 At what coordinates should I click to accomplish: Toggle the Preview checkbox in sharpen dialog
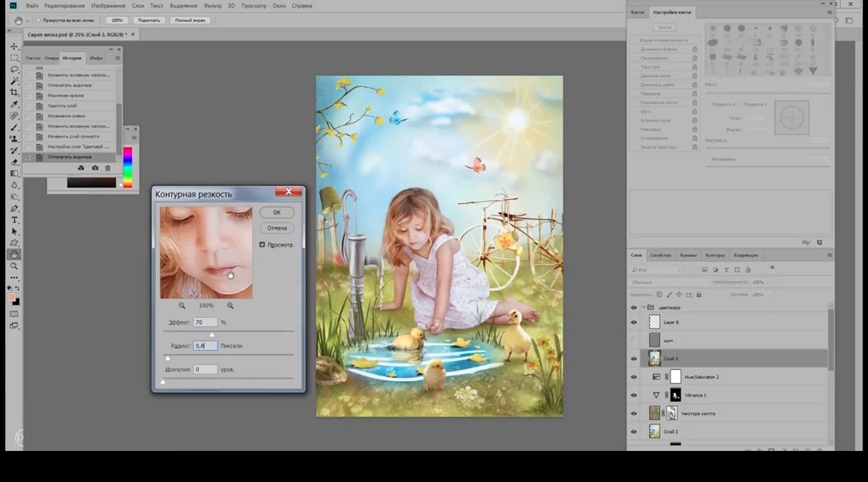point(262,245)
